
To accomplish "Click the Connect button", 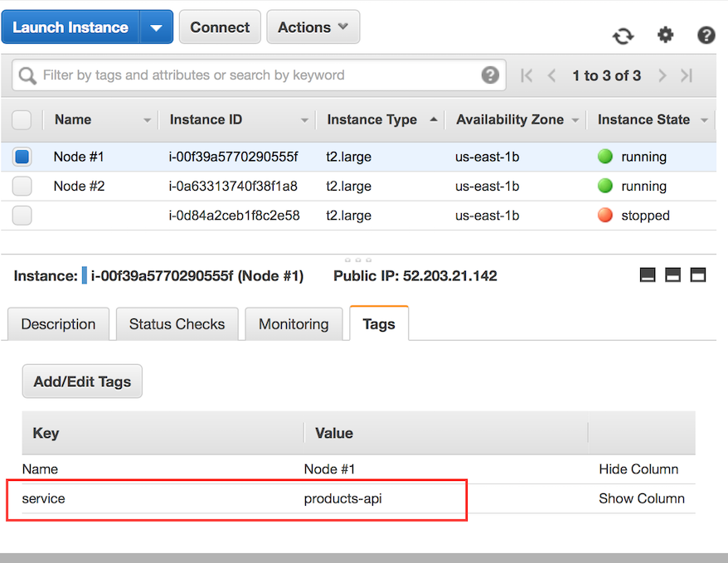I will click(219, 27).
